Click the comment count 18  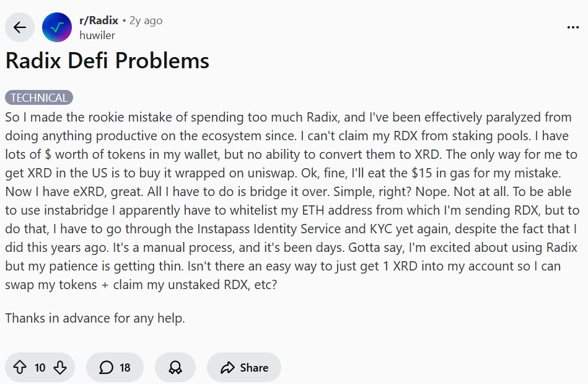(x=125, y=368)
